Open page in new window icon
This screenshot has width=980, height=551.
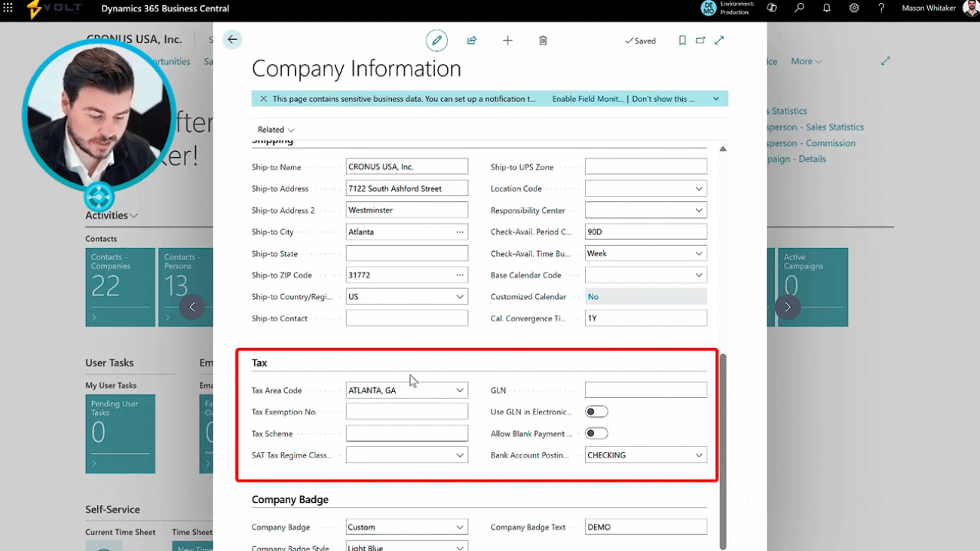700,41
